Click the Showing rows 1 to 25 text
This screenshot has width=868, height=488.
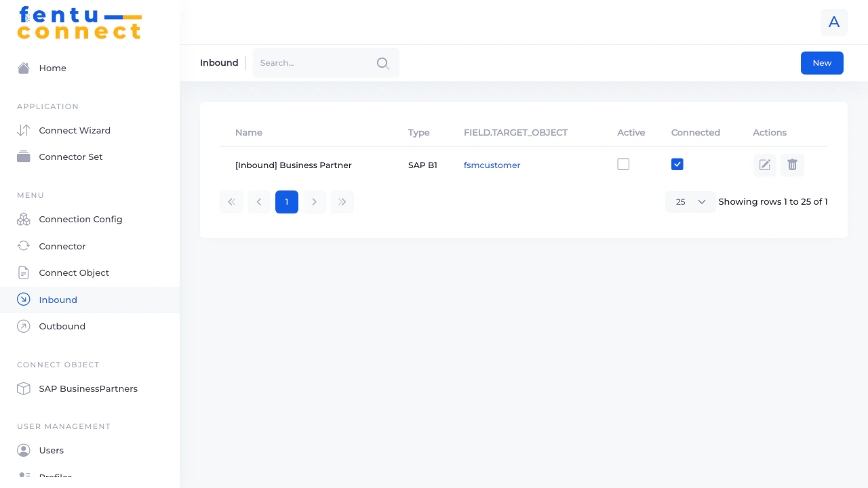pos(773,202)
